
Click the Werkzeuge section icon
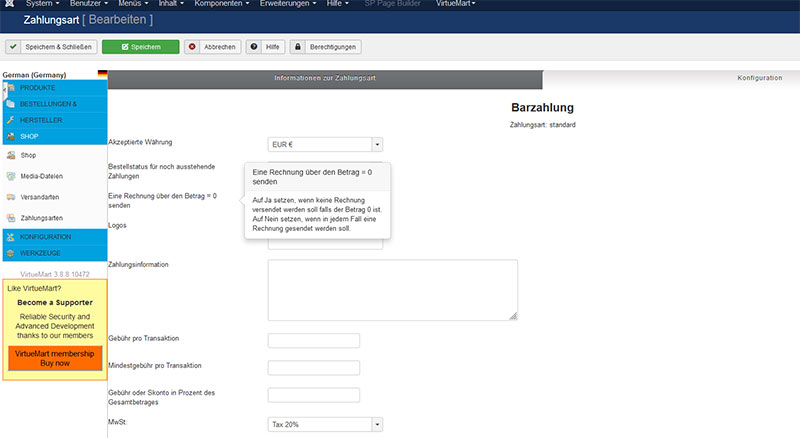[10, 253]
